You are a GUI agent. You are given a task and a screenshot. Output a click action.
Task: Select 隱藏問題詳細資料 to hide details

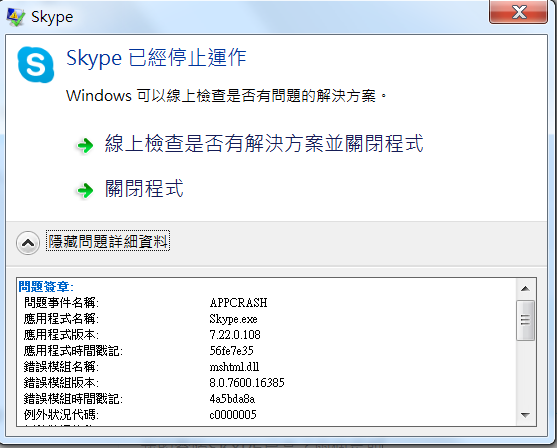108,242
